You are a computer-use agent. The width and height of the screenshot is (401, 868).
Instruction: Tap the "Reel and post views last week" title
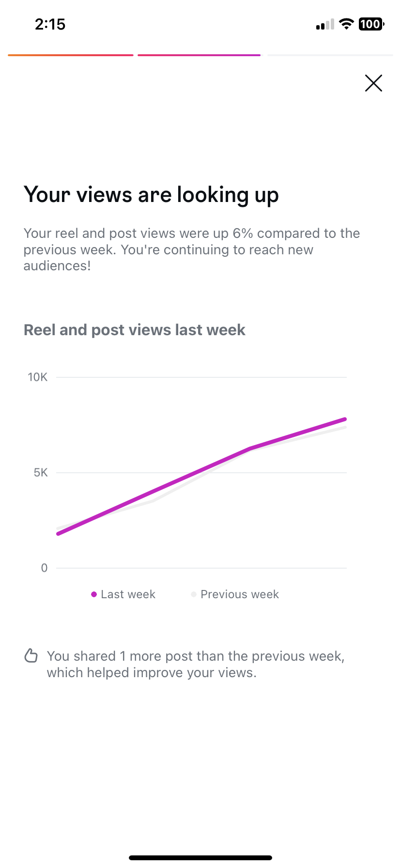pyautogui.click(x=135, y=330)
